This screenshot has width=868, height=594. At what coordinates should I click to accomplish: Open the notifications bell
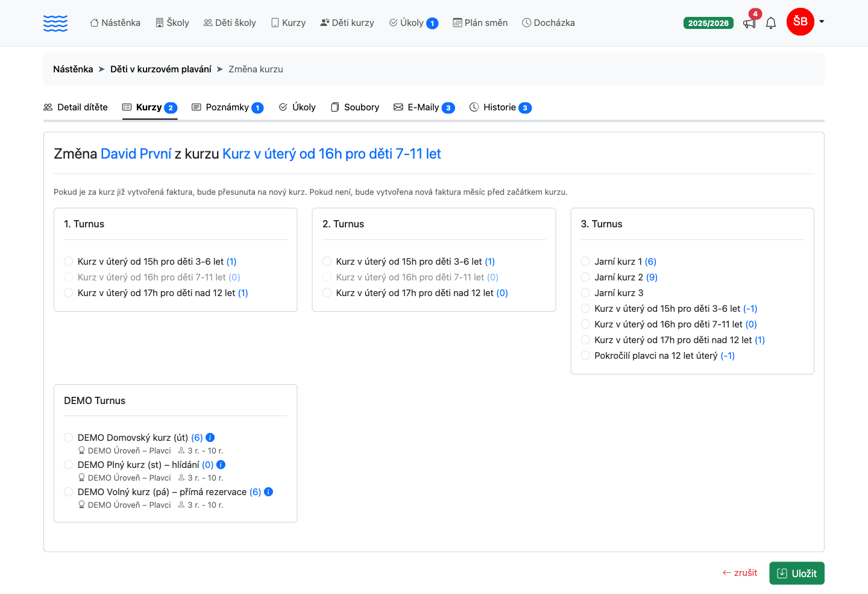click(771, 24)
